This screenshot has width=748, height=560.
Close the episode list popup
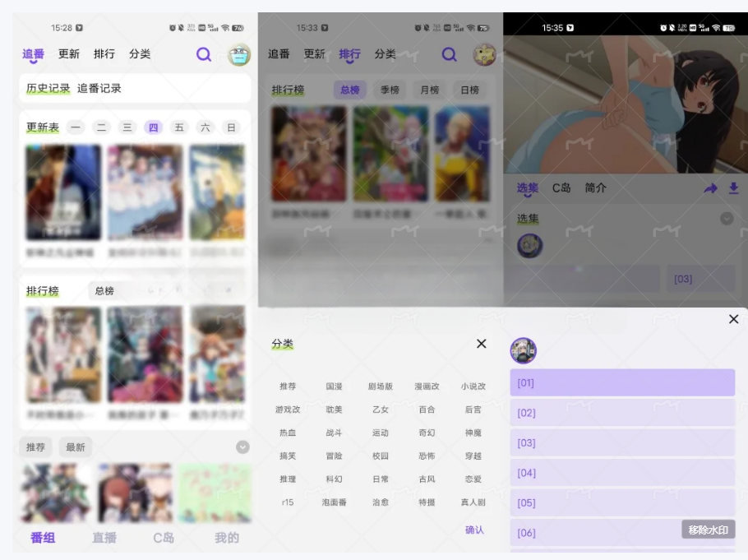pos(734,319)
